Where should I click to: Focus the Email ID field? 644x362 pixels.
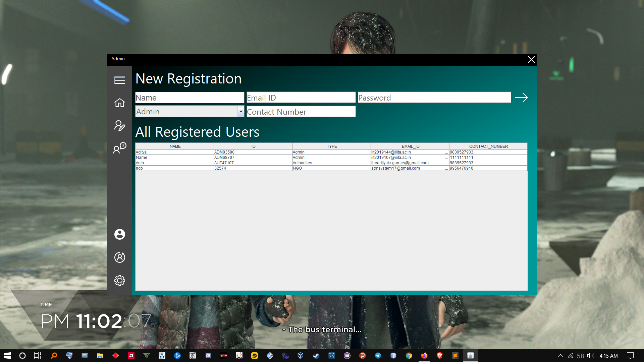coord(301,98)
